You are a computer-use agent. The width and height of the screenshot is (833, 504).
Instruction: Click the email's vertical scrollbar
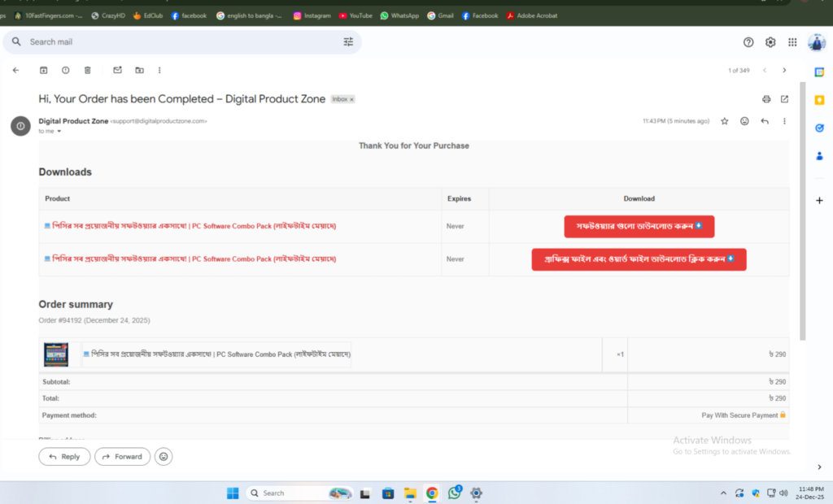click(803, 211)
